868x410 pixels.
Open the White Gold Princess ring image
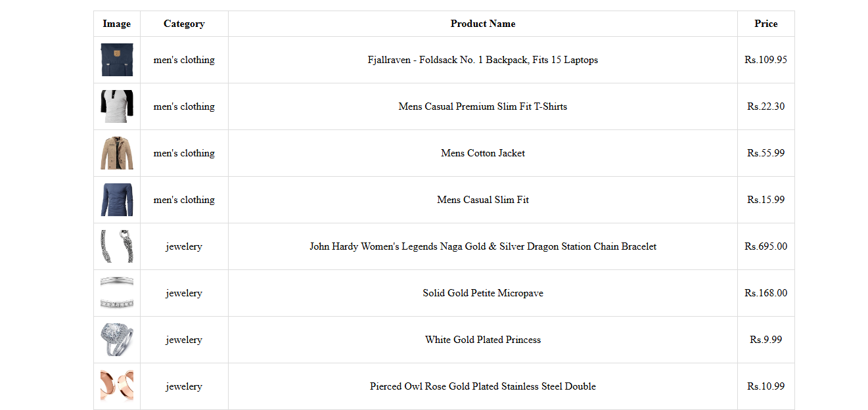pyautogui.click(x=117, y=340)
